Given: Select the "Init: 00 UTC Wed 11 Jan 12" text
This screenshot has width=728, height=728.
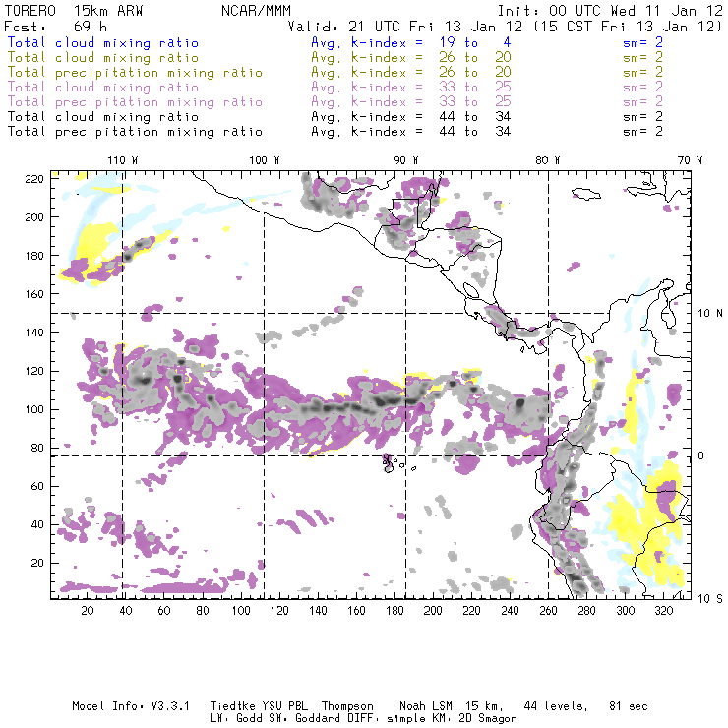Looking at the screenshot, I should [x=610, y=11].
